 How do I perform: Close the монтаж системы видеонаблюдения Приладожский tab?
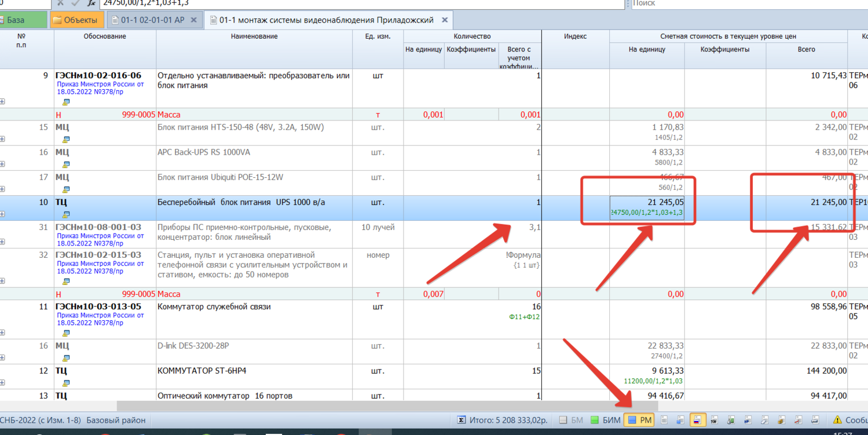(x=445, y=20)
